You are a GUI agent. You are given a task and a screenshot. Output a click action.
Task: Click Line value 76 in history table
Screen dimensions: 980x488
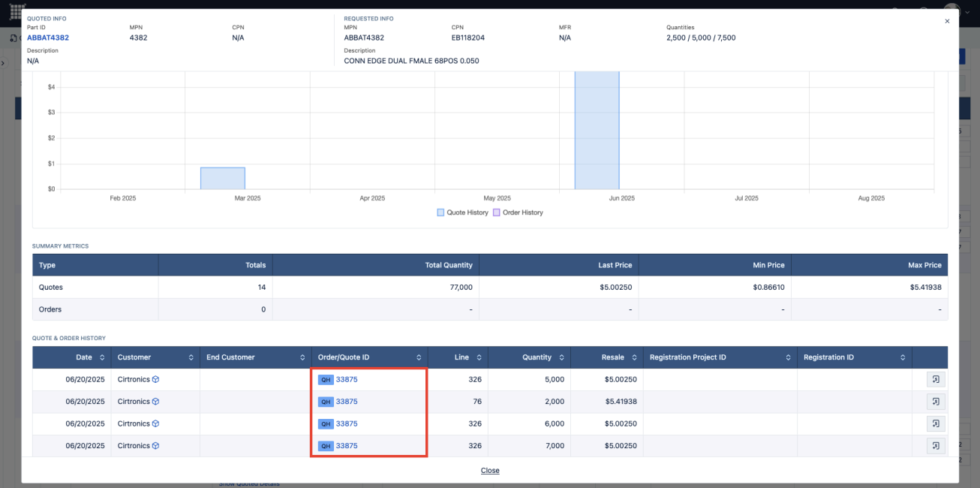pos(476,402)
